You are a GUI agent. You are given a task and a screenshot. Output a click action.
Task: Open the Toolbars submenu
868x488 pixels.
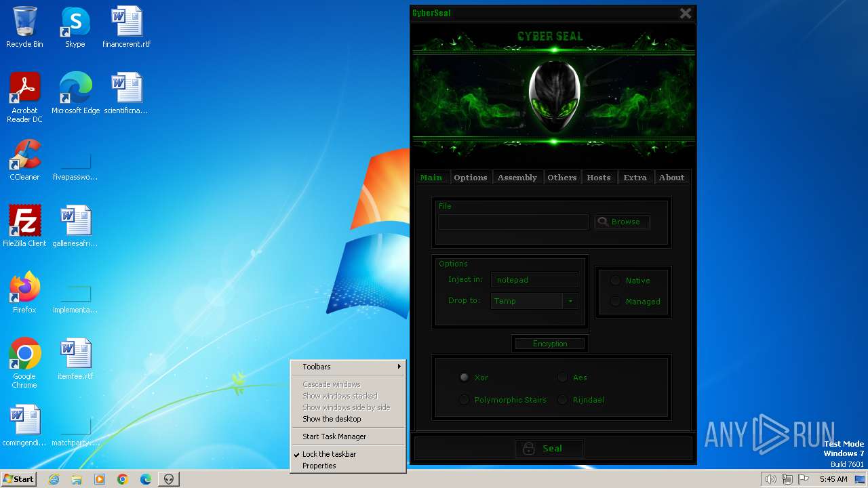[348, 367]
